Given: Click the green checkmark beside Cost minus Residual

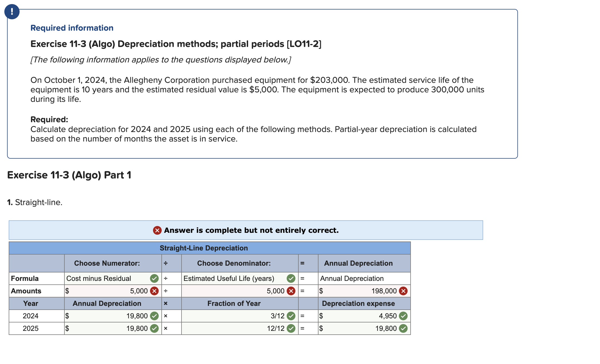Looking at the screenshot, I should click(x=154, y=278).
